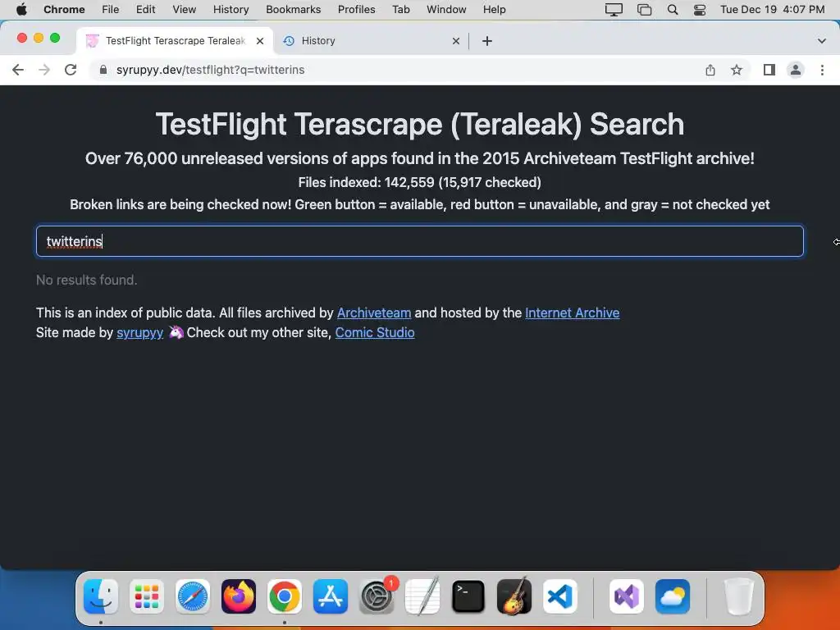The image size is (840, 630).
Task: Open TextEdit from the dock
Action: pyautogui.click(x=422, y=596)
